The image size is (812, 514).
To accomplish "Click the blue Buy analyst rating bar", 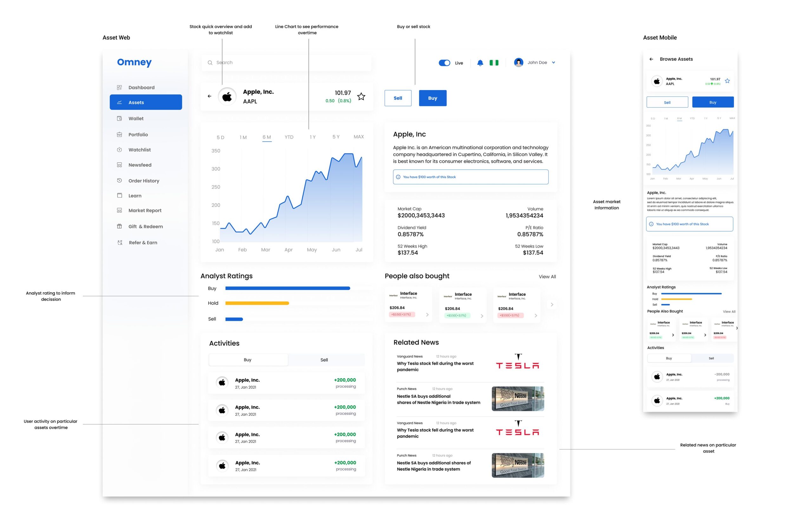I will 287,288.
